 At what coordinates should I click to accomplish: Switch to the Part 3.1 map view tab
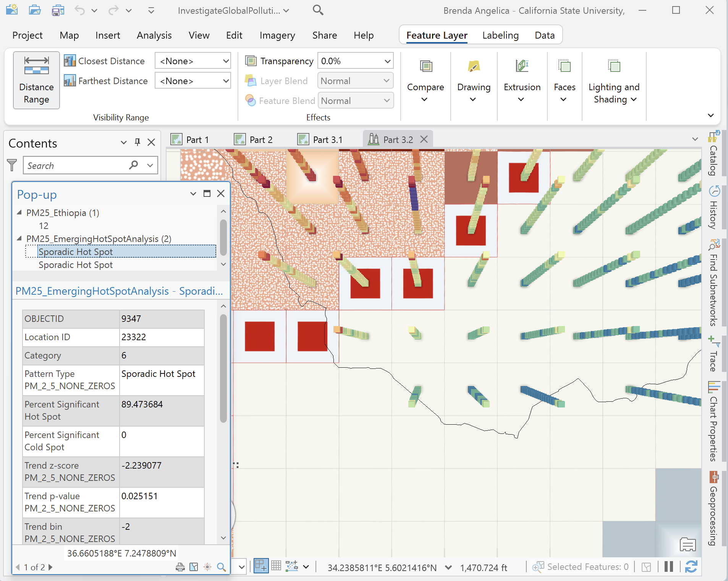coord(320,140)
